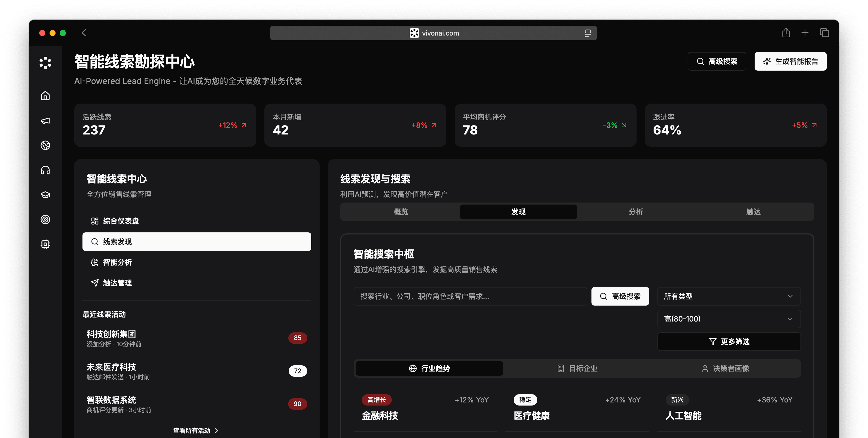Click the lead search input field

pyautogui.click(x=470, y=296)
